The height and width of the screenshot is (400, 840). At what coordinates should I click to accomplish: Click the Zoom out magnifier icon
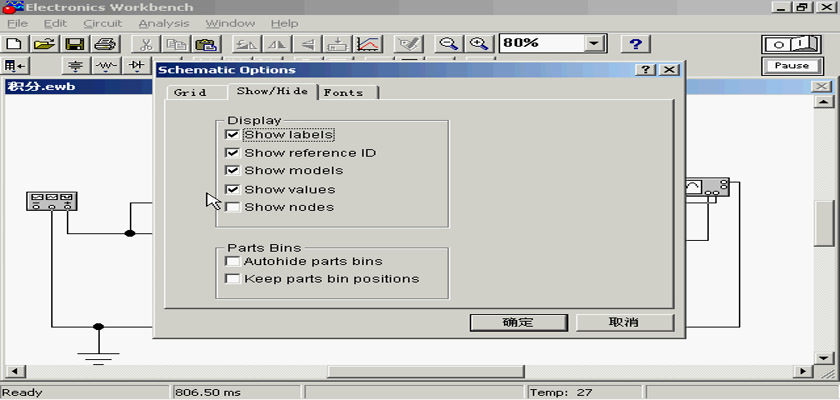tap(449, 44)
